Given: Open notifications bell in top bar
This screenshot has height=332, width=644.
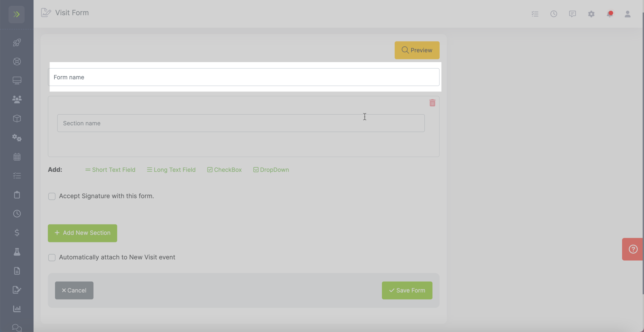Looking at the screenshot, I should pos(610,14).
